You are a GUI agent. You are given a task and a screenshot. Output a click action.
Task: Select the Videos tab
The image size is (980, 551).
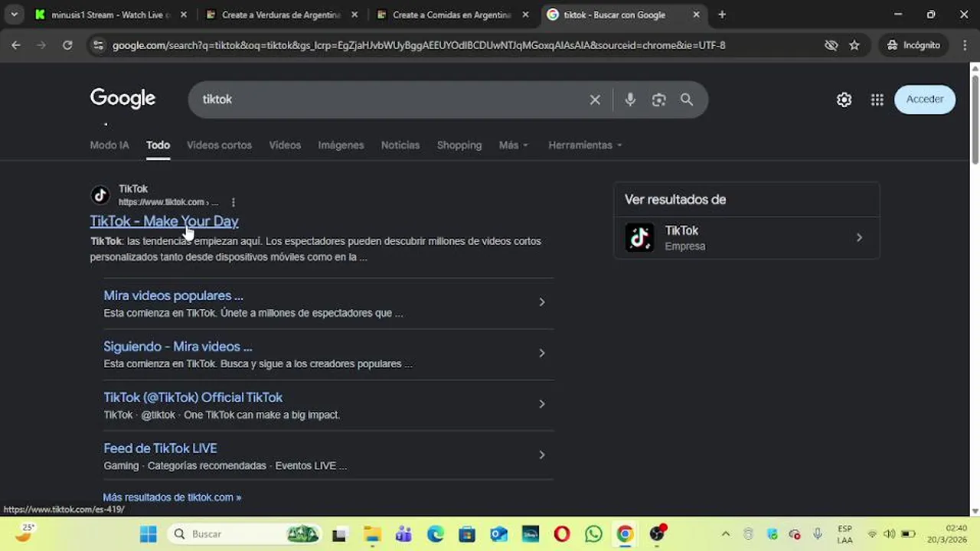coord(285,145)
